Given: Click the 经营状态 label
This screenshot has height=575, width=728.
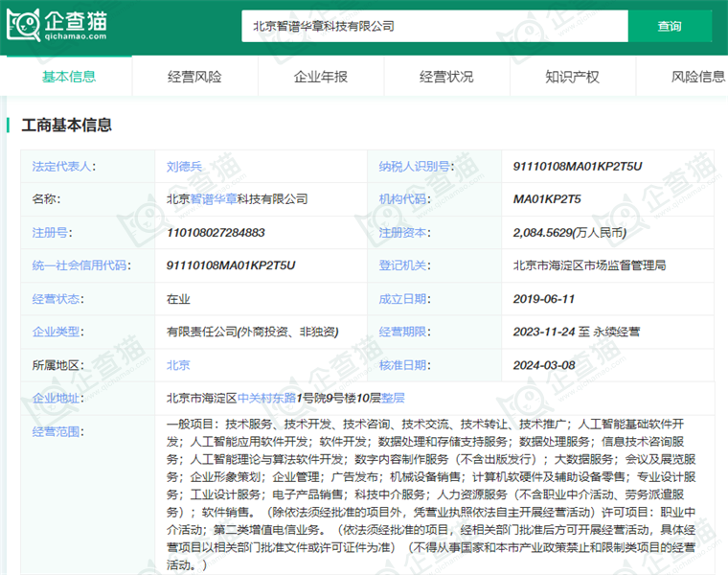Looking at the screenshot, I should click(x=58, y=299).
